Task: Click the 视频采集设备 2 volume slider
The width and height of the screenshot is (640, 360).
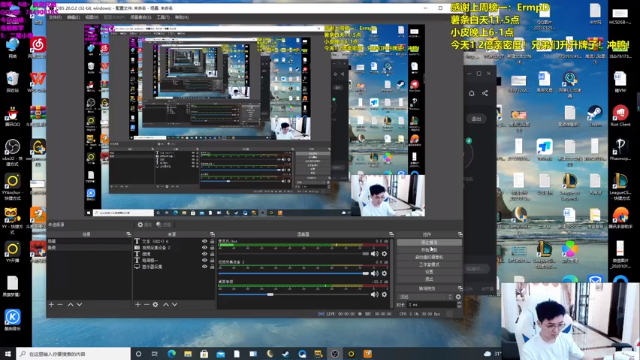Action: click(293, 273)
